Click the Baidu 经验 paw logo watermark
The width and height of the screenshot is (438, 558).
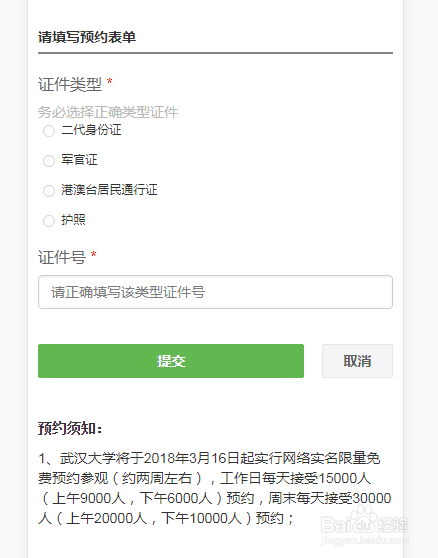(364, 521)
